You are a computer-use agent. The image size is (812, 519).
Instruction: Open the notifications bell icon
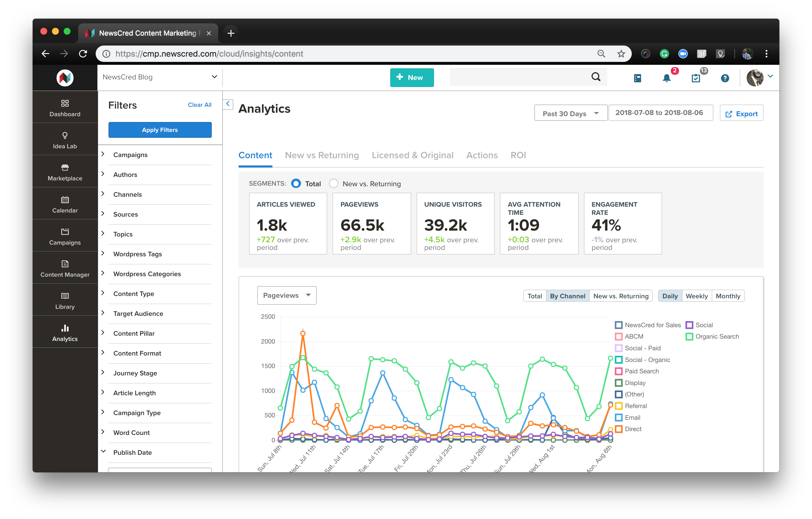click(666, 78)
